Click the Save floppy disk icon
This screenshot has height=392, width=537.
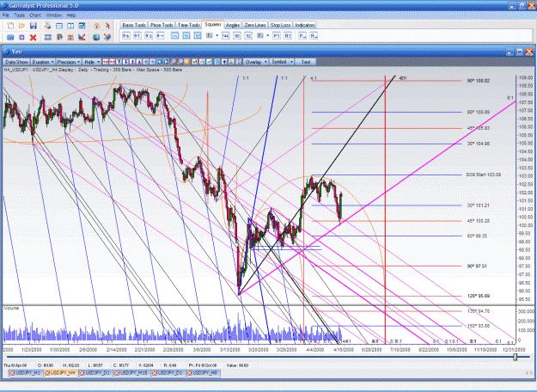coord(34,26)
